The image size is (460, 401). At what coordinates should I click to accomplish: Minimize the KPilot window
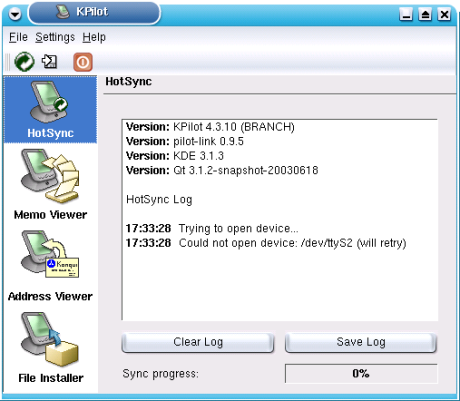click(x=406, y=14)
